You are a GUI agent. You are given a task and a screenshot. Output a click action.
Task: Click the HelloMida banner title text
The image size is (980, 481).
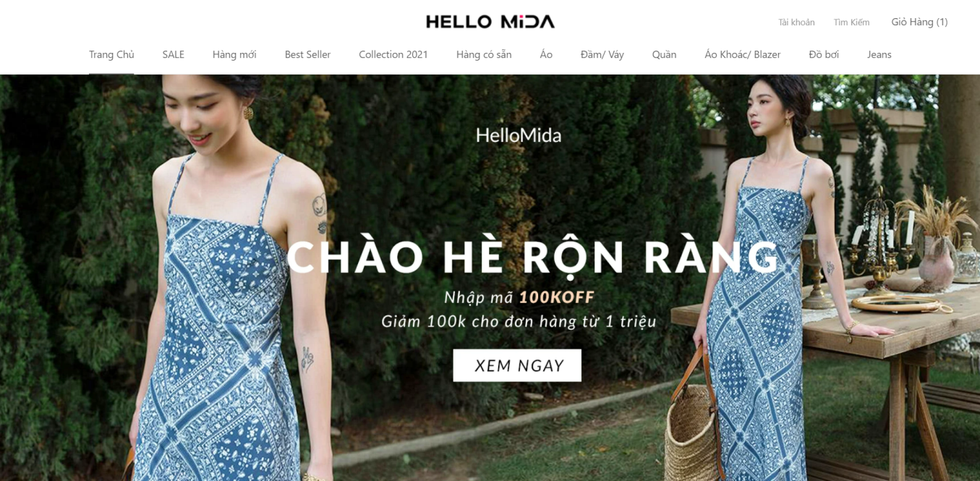point(519,135)
